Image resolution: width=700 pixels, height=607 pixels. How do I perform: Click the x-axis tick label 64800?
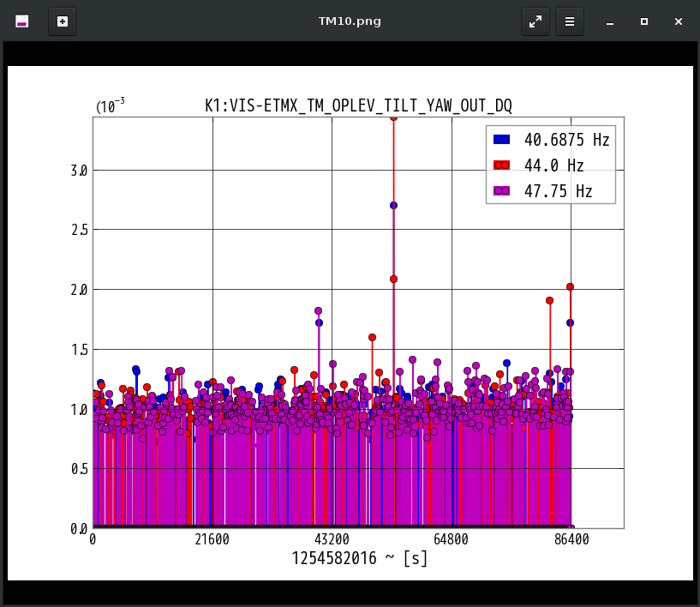451,539
